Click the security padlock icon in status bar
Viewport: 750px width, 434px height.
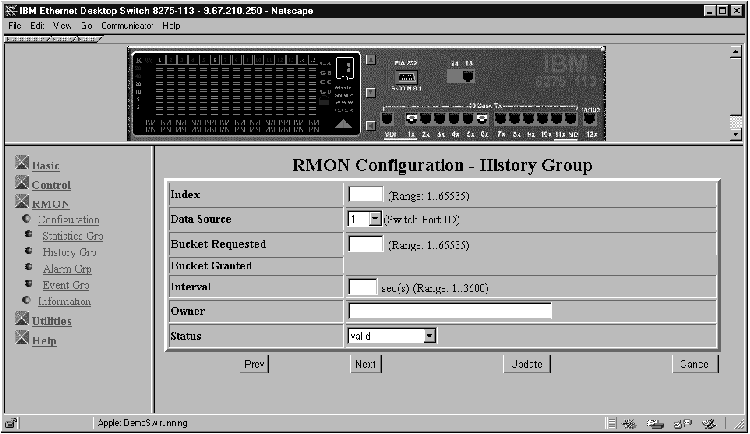click(x=11, y=423)
